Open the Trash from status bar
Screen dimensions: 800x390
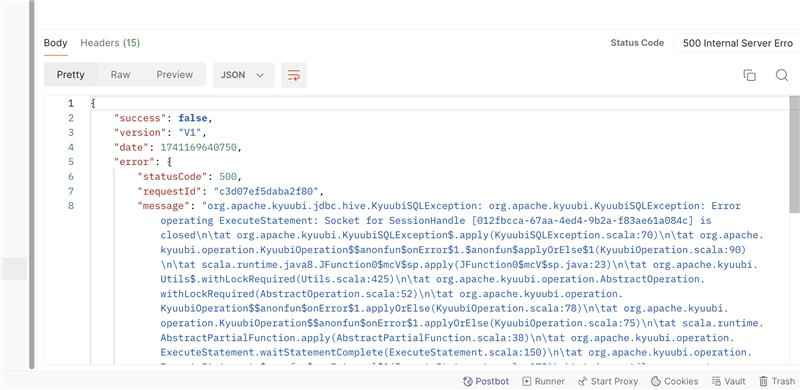pos(777,381)
